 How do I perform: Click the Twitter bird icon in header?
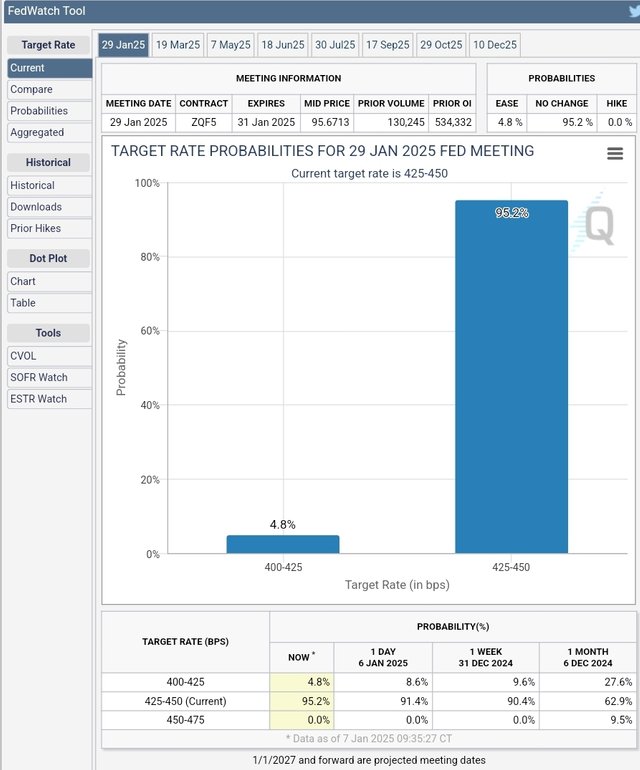click(x=634, y=11)
